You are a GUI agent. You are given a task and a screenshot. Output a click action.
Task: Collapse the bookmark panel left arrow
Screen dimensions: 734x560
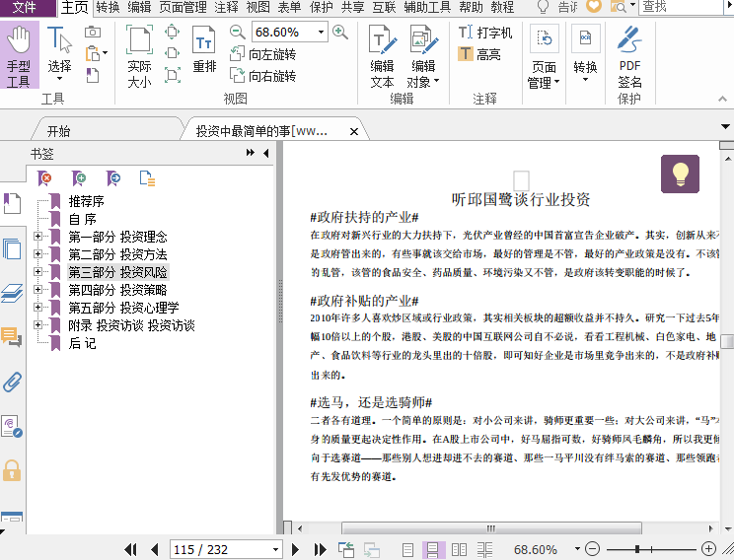tap(266, 153)
